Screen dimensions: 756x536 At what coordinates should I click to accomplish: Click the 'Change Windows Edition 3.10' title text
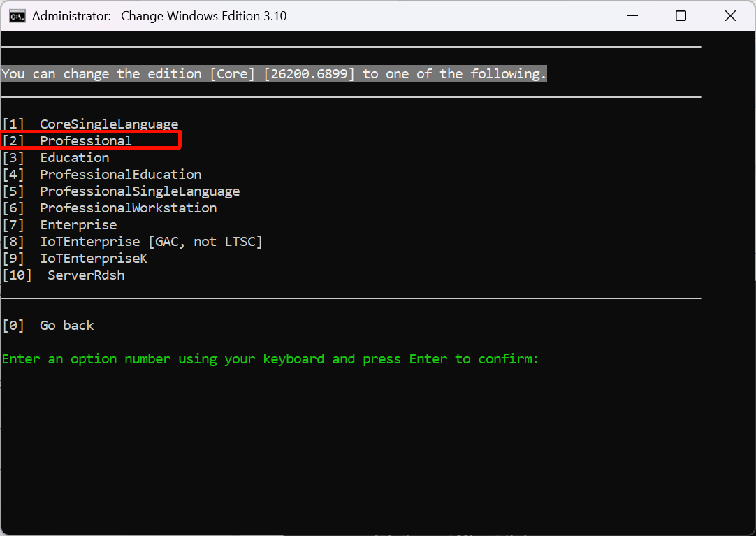point(203,16)
